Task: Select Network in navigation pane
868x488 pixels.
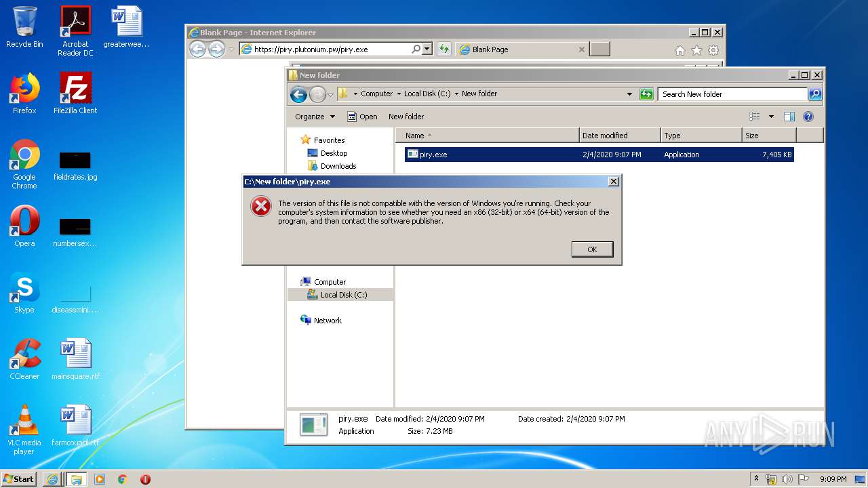Action: pos(328,321)
